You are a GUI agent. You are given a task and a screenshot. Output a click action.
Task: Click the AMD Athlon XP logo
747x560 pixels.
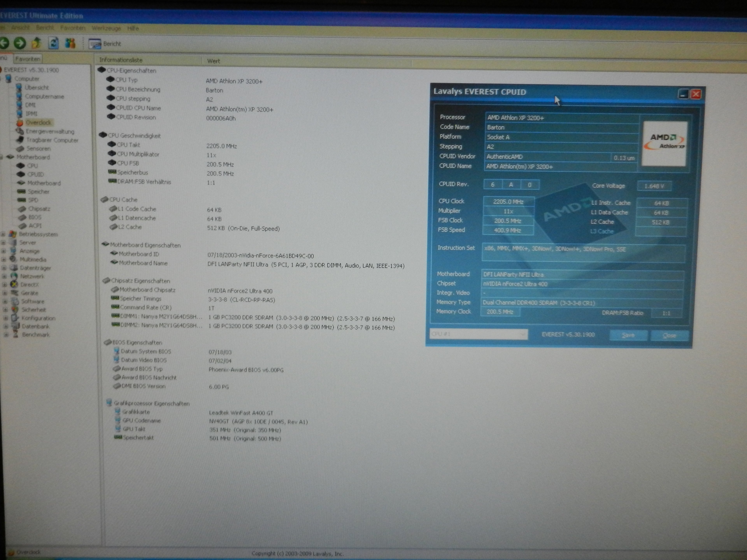(664, 143)
